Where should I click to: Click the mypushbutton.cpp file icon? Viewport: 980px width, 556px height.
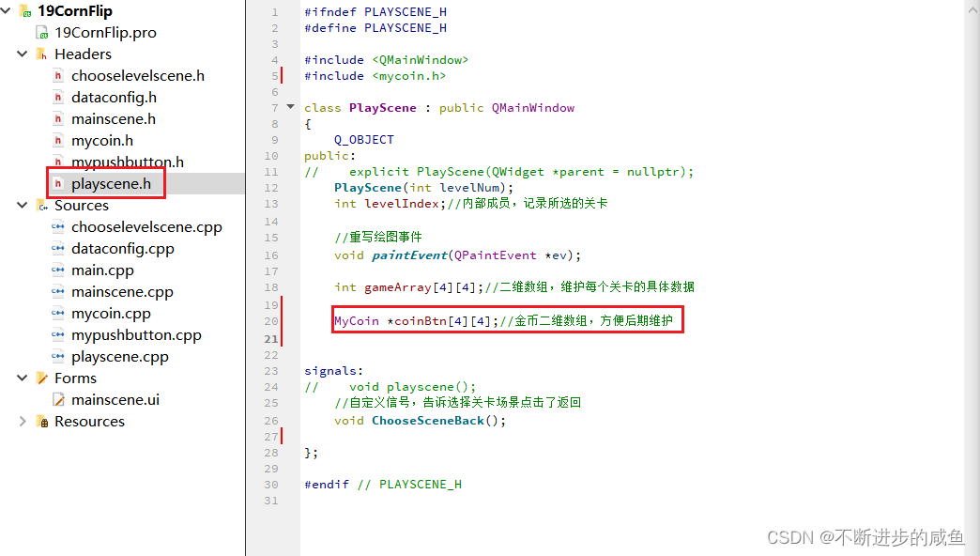click(x=58, y=335)
